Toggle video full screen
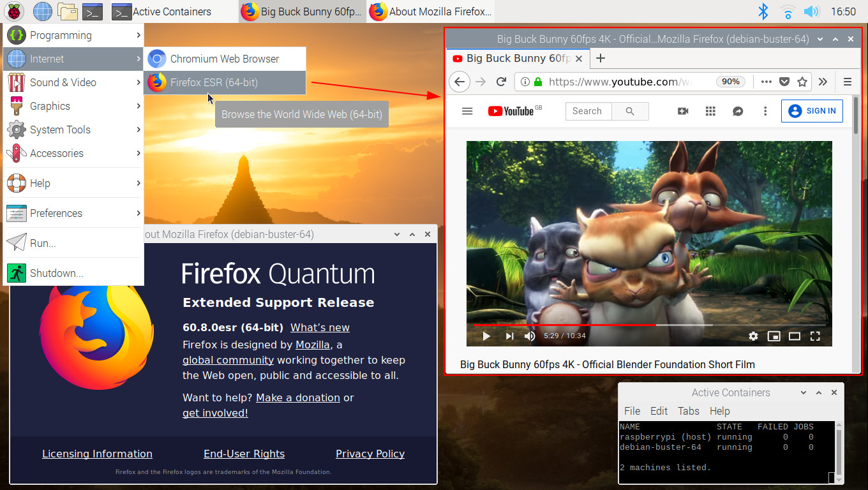The width and height of the screenshot is (868, 490). tap(815, 336)
